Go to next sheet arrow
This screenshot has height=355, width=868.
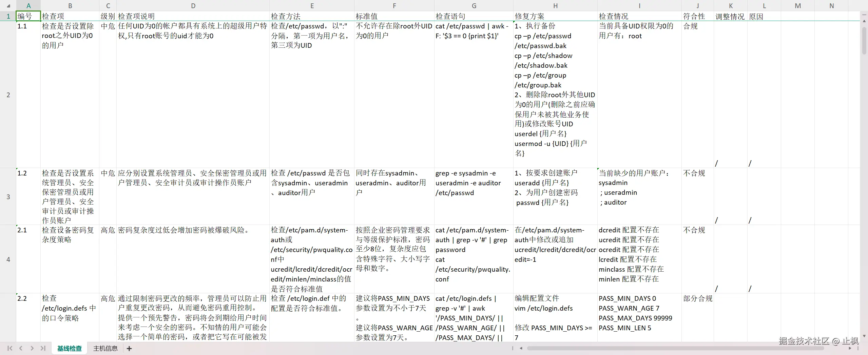[x=32, y=348]
